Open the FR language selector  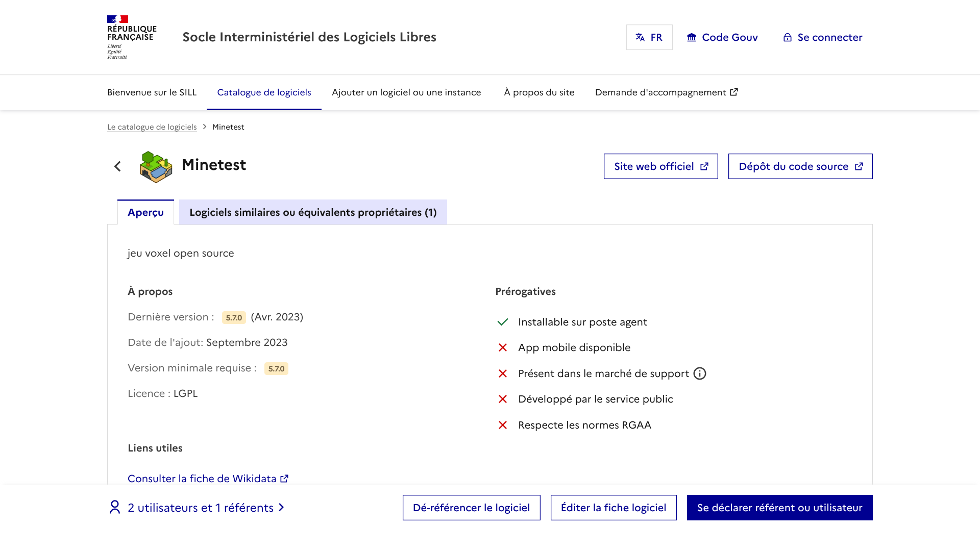tap(649, 37)
